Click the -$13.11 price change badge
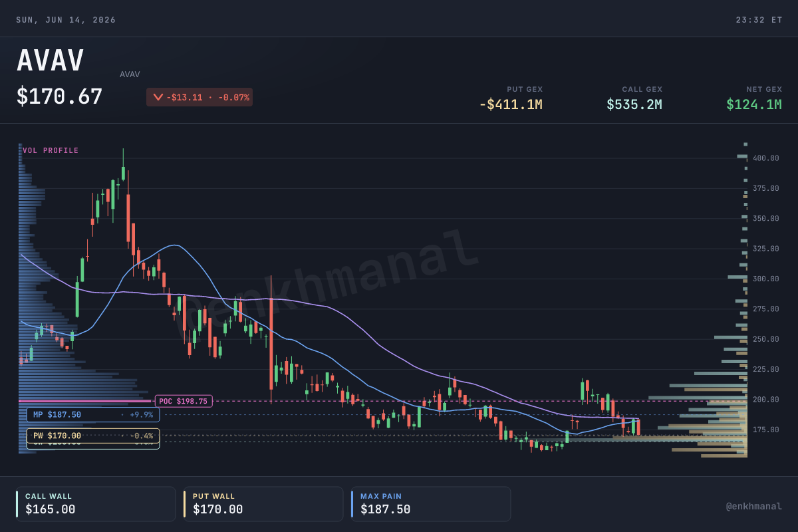Viewport: 798px width, 532px height. pyautogui.click(x=199, y=97)
